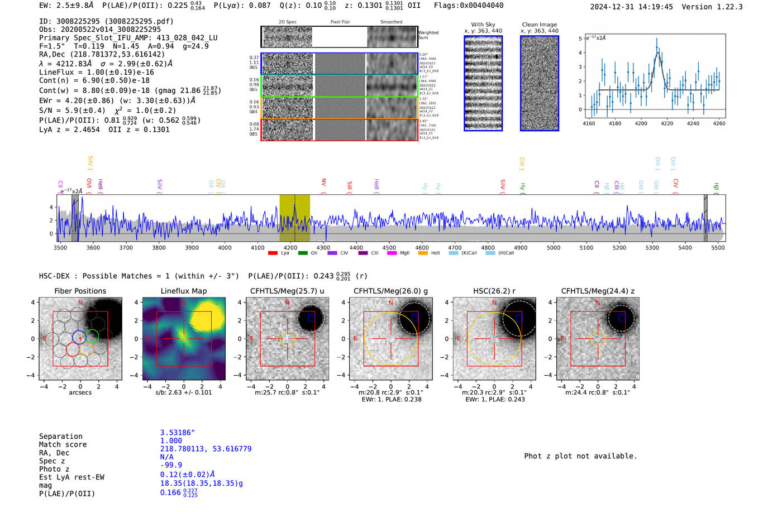The image size is (782, 532).
Task: Click the orange fiber circle in Fiber Positions
Action: click(86, 349)
